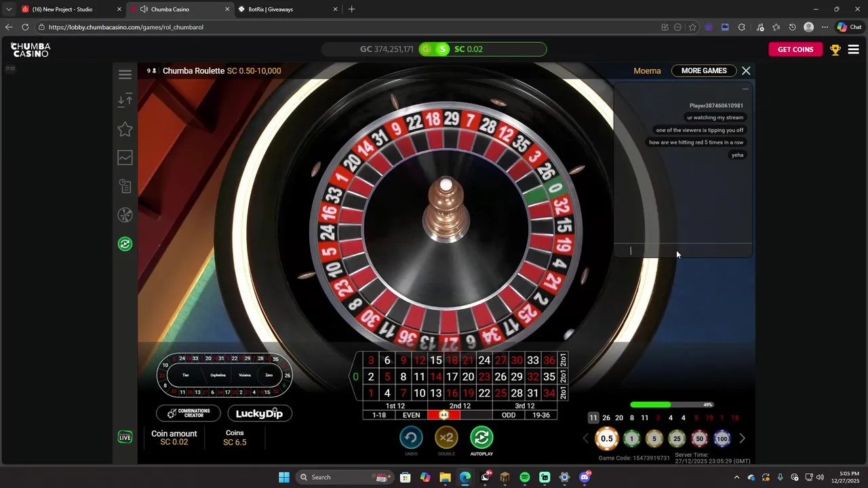Open the game hamburger menu in left sidebar
The width and height of the screenshot is (868, 488).
(125, 75)
